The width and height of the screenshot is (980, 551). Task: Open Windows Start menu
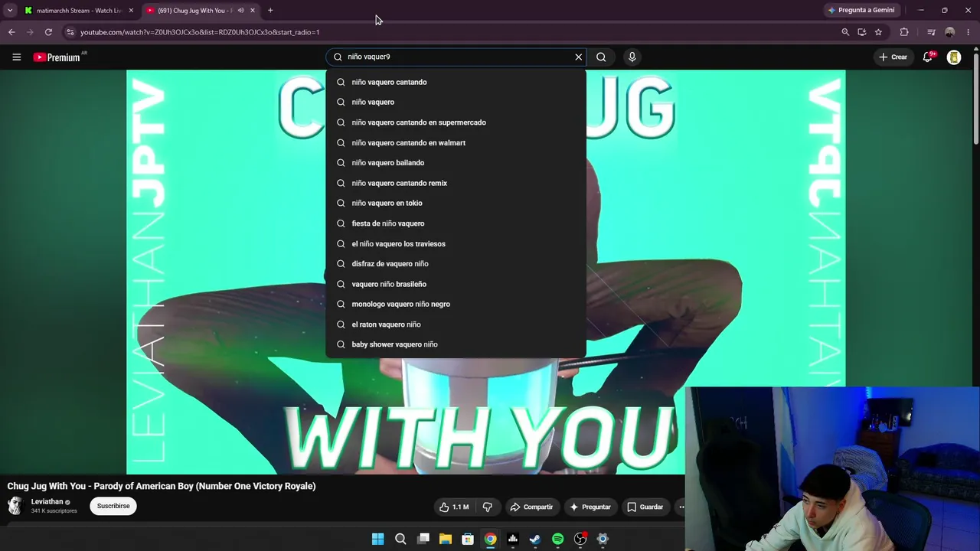click(377, 539)
